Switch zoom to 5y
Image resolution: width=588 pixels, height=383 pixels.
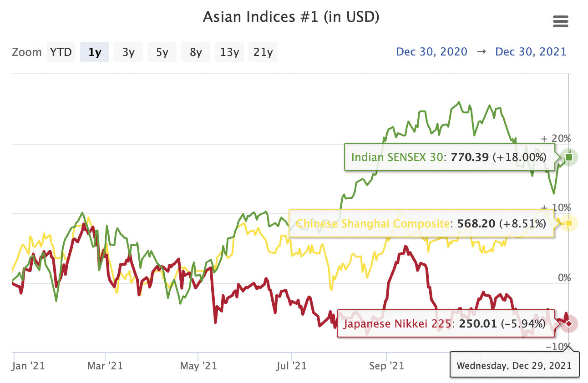(x=162, y=52)
